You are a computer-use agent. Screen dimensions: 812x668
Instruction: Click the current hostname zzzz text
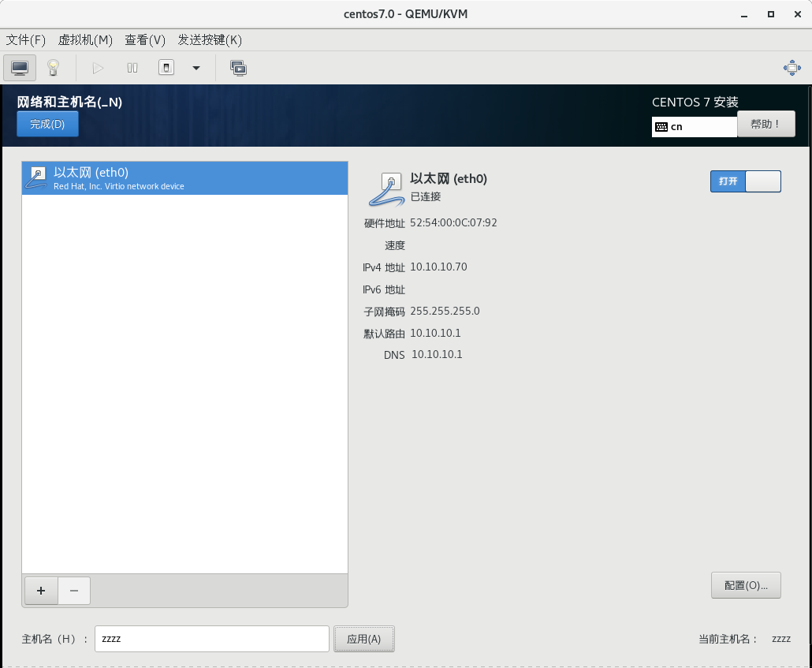[x=781, y=639]
